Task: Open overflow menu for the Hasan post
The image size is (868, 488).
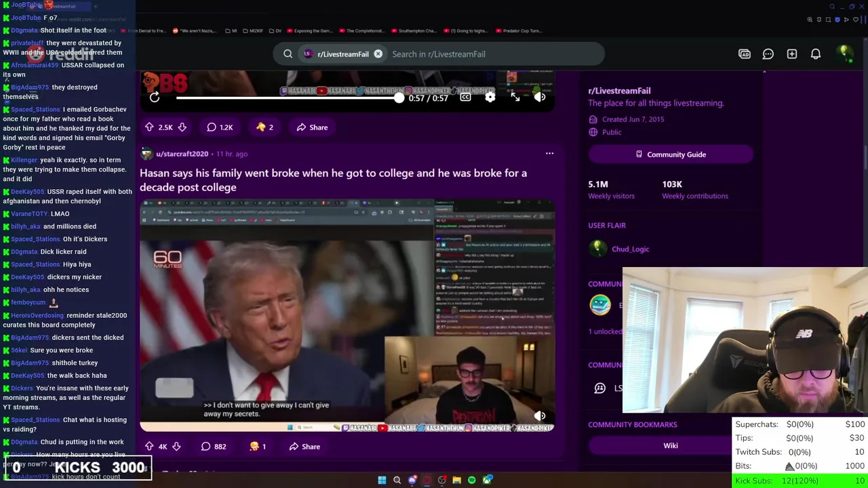Action: [549, 154]
